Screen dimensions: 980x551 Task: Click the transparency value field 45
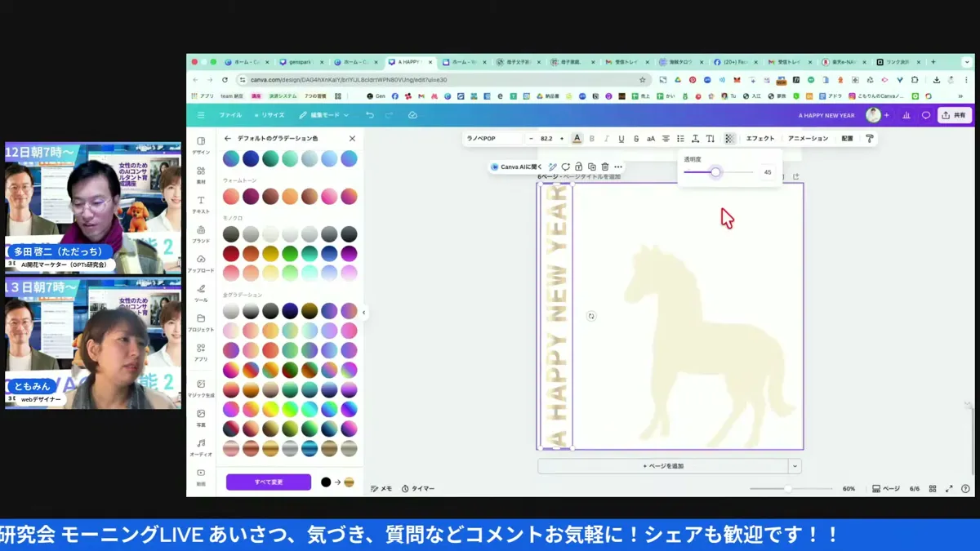point(767,172)
